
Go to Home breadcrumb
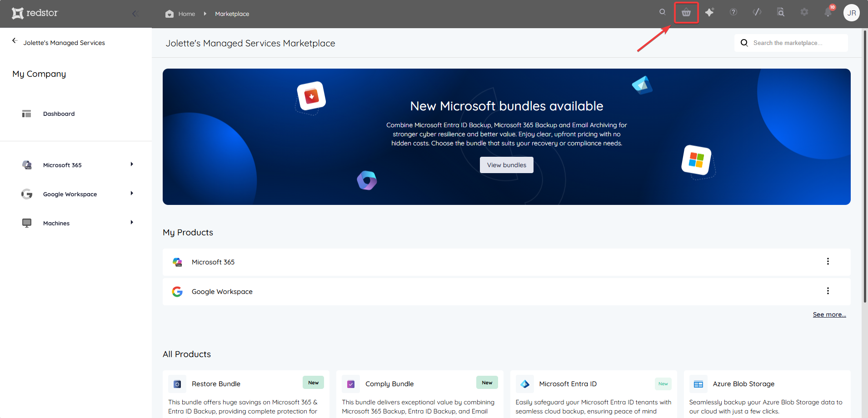pos(187,14)
